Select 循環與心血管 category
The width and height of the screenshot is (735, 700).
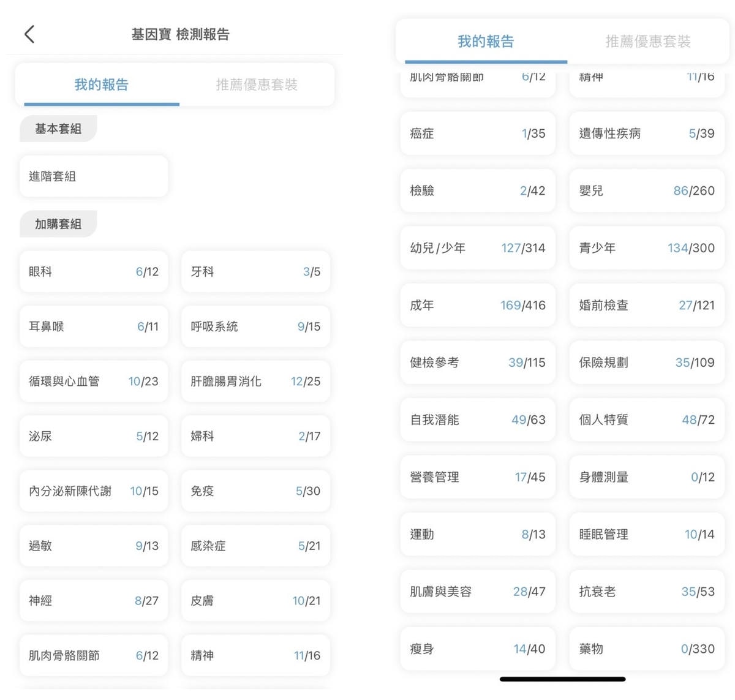[x=94, y=381]
